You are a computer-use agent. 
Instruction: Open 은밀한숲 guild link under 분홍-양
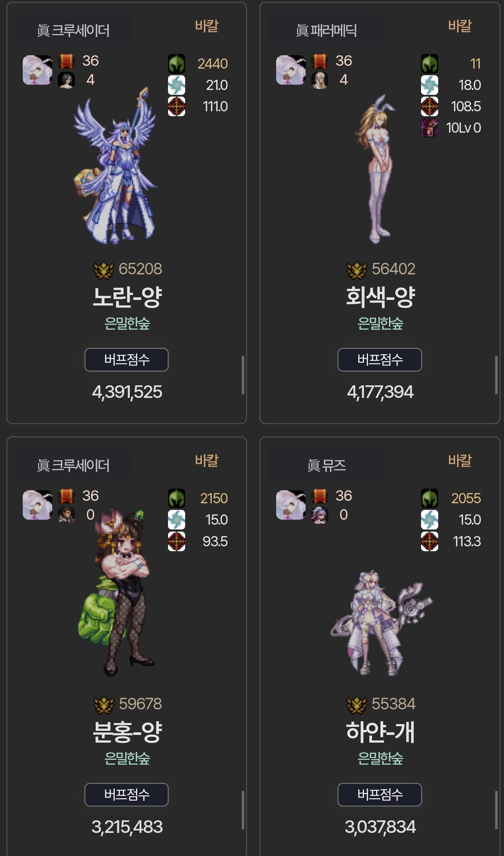[x=127, y=758]
